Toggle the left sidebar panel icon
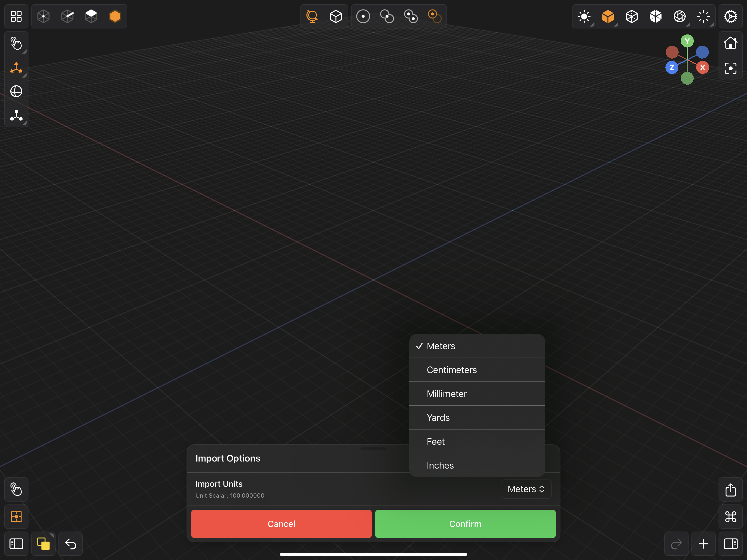The width and height of the screenshot is (747, 560). coord(16,544)
